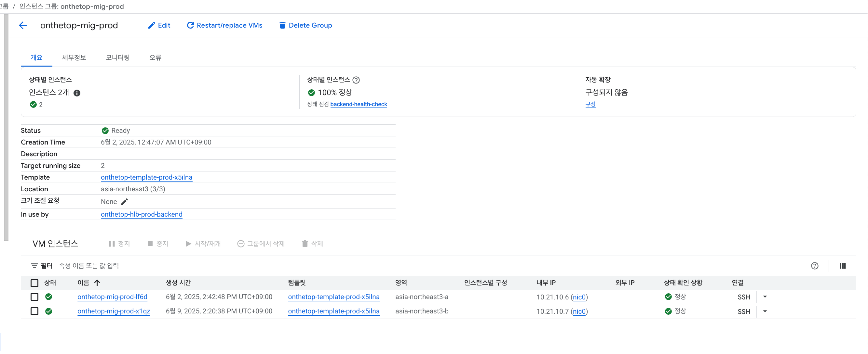This screenshot has height=354, width=868.
Task: Check the box for onthetop-mig-prod-lf6d
Action: [x=34, y=297]
